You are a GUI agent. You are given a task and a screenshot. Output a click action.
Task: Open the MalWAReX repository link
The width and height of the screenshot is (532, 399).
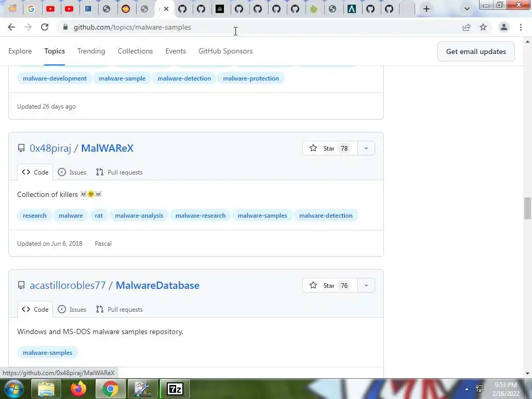tap(107, 148)
